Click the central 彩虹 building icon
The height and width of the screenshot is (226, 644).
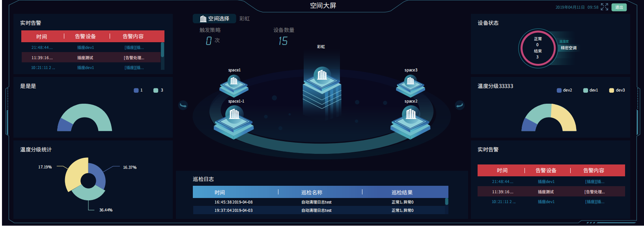(322, 75)
